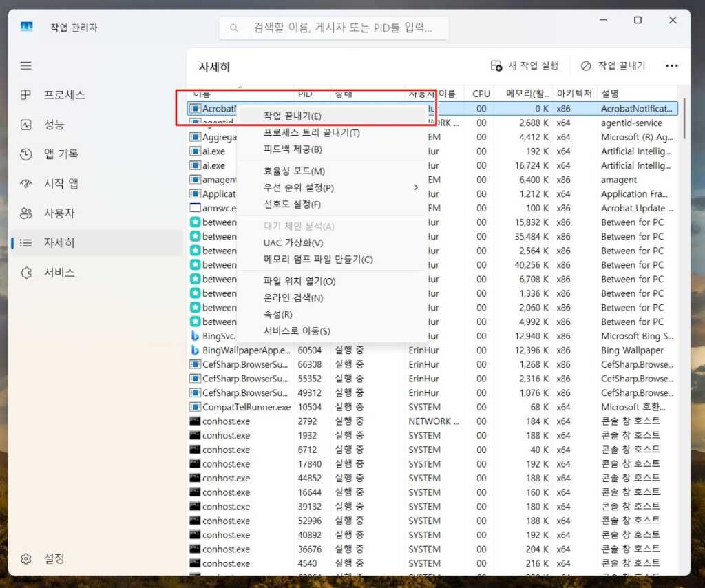Open the 사용자 (Users) page
705x588 pixels.
tap(60, 213)
